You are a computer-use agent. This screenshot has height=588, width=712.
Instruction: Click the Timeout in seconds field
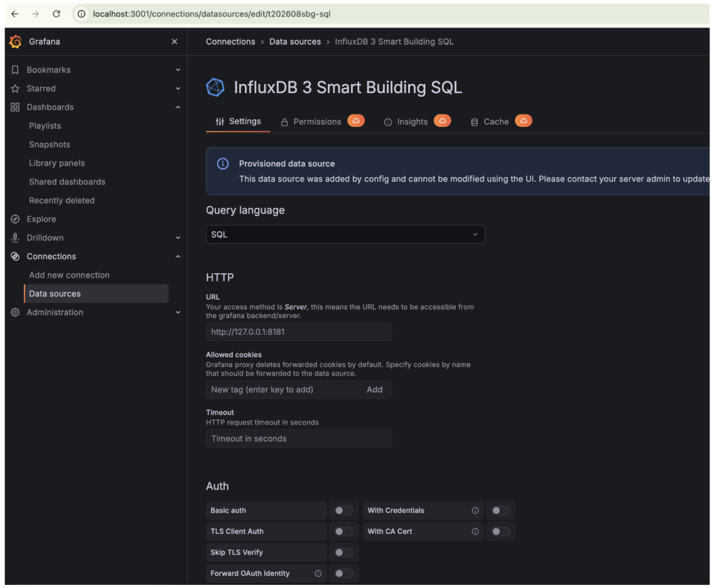tap(299, 438)
